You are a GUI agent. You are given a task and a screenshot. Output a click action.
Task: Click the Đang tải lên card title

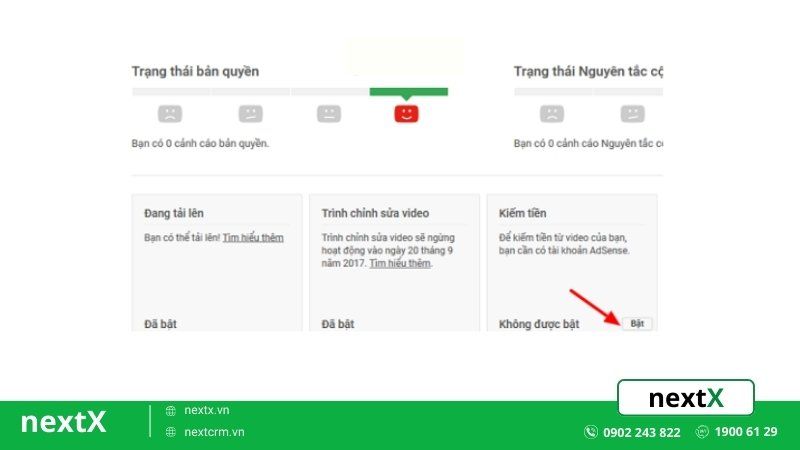tap(174, 213)
